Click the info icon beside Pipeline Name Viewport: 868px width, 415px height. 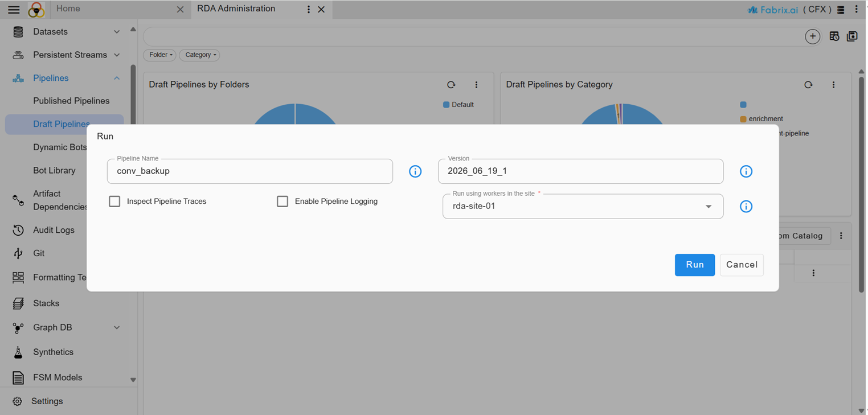tap(415, 171)
